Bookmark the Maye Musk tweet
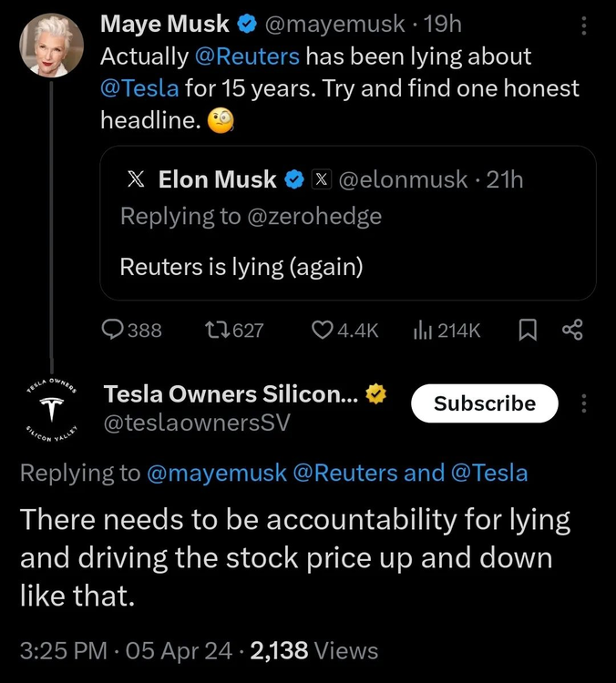Screen dimensions: 616x683 coord(527,331)
